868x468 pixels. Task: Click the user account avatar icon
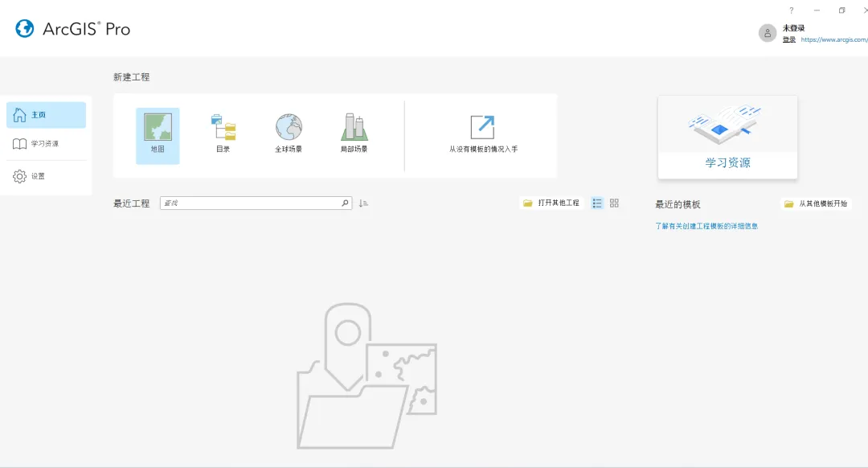[x=768, y=33]
